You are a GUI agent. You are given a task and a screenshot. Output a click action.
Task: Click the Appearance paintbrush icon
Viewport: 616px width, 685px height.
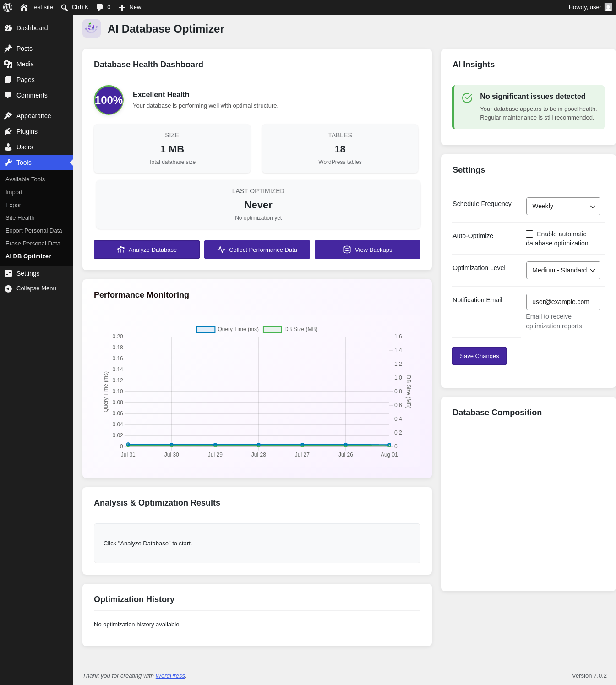click(8, 116)
